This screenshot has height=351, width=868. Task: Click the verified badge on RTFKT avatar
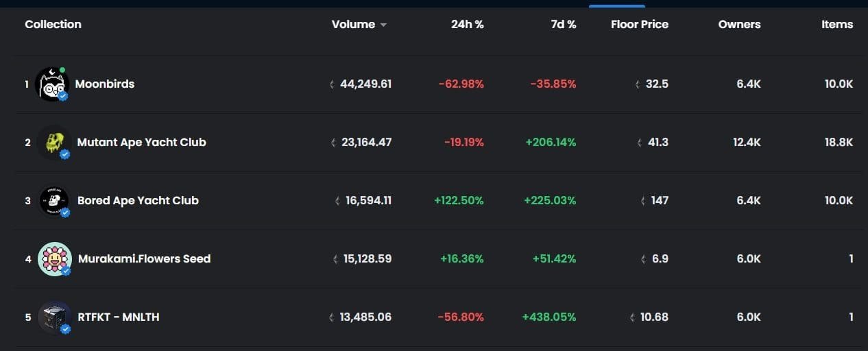point(66,329)
